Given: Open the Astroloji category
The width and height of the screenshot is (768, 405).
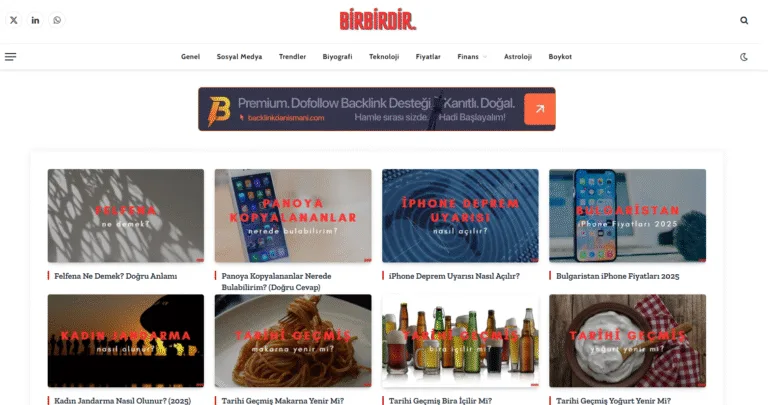Looking at the screenshot, I should (518, 57).
